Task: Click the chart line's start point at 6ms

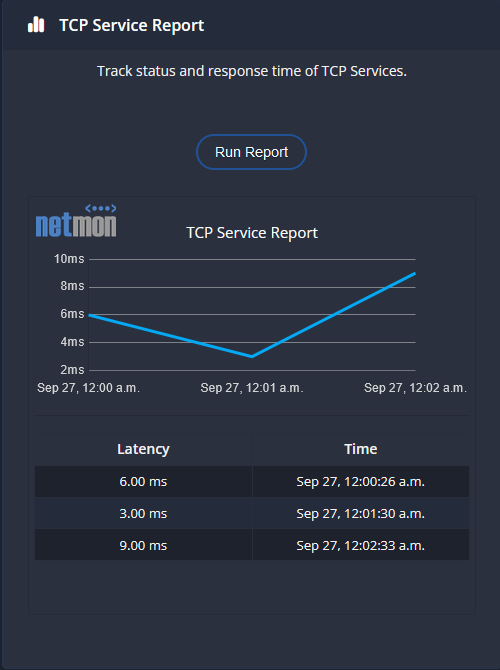Action: click(x=90, y=315)
